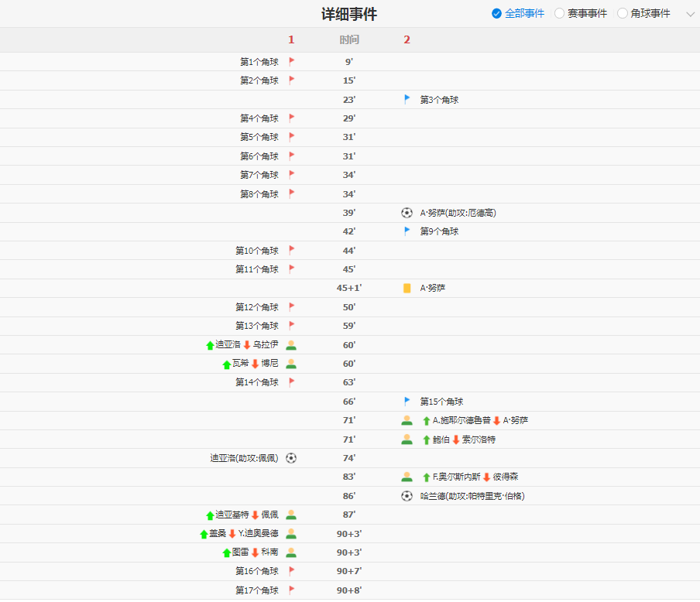Click the substitution icon for 迪亚洛 乌拉伊
The width and height of the screenshot is (700, 602).
(x=291, y=345)
